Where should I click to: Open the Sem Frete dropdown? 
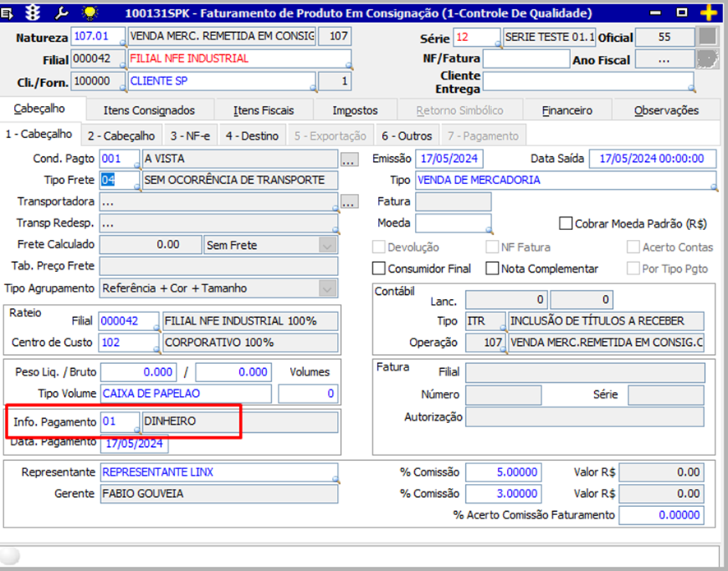click(328, 245)
